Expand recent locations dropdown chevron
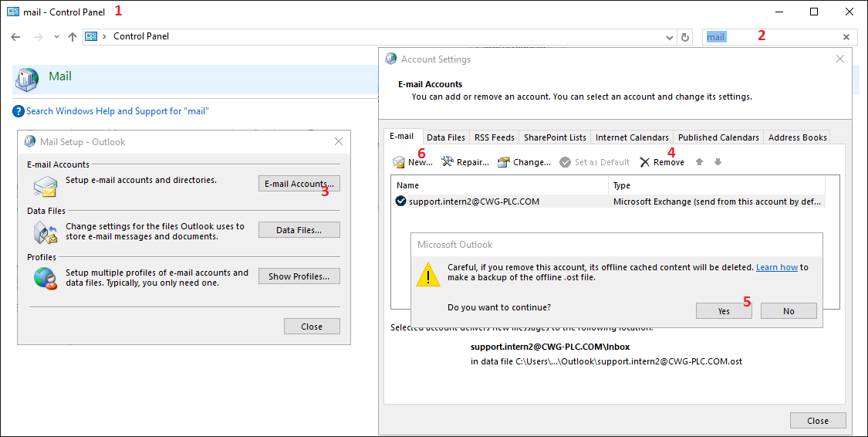The image size is (868, 437). pyautogui.click(x=56, y=37)
